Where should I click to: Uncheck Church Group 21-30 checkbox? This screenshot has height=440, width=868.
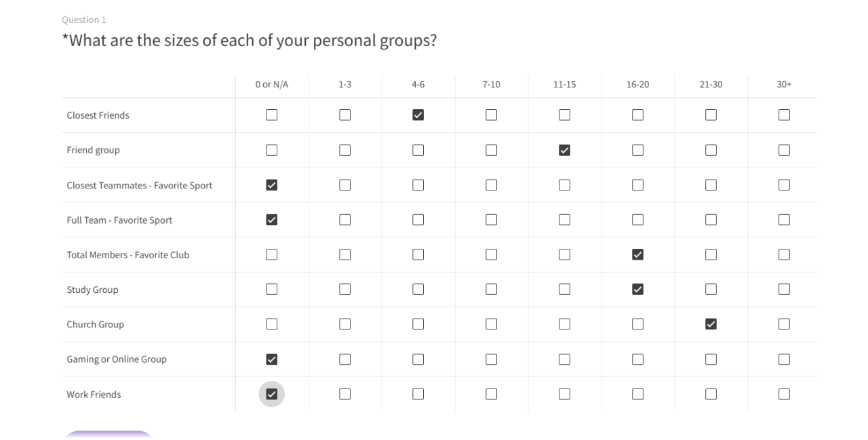(x=711, y=324)
